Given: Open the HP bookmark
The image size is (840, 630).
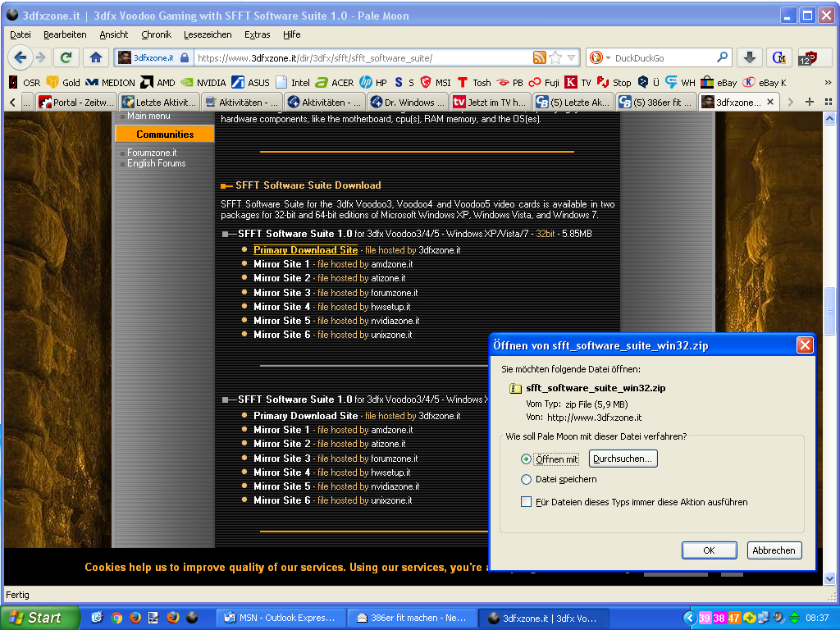Looking at the screenshot, I should point(373,83).
